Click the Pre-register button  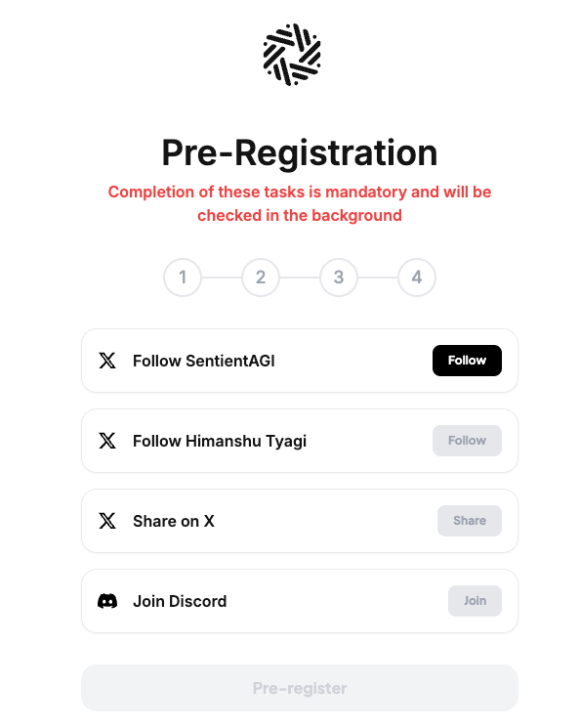click(x=300, y=688)
